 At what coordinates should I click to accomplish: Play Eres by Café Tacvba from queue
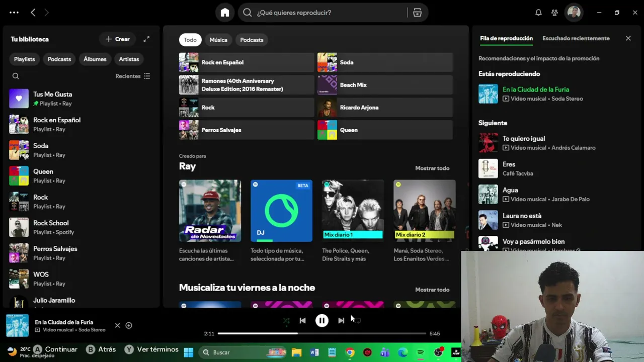556,168
